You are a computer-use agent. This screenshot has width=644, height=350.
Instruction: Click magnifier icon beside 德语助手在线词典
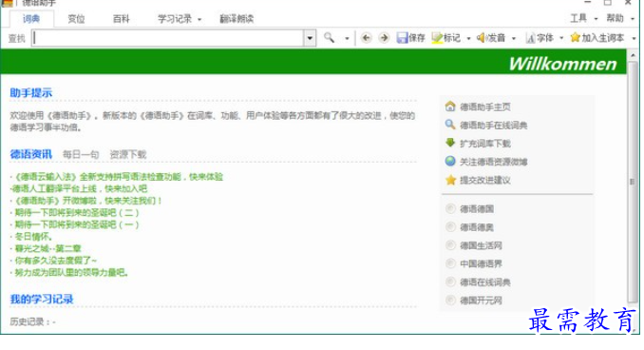(450, 125)
